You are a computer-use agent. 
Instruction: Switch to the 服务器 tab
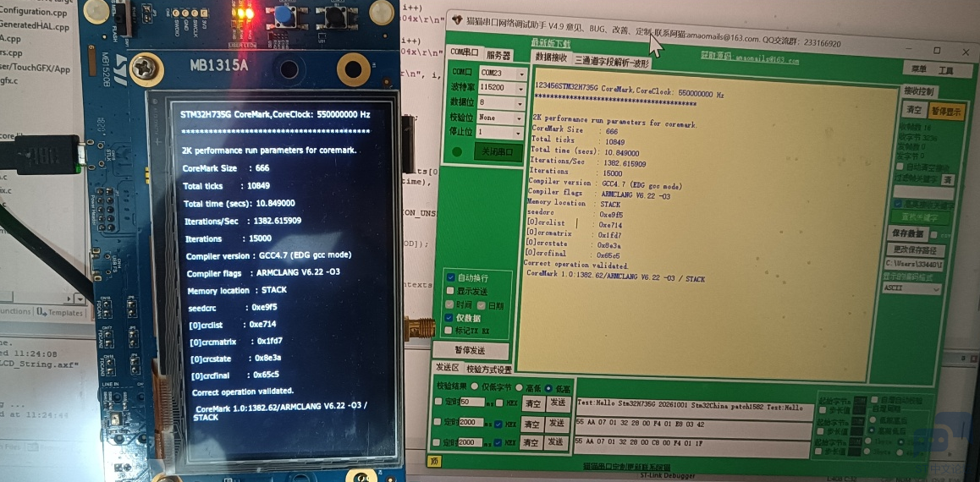tap(498, 56)
